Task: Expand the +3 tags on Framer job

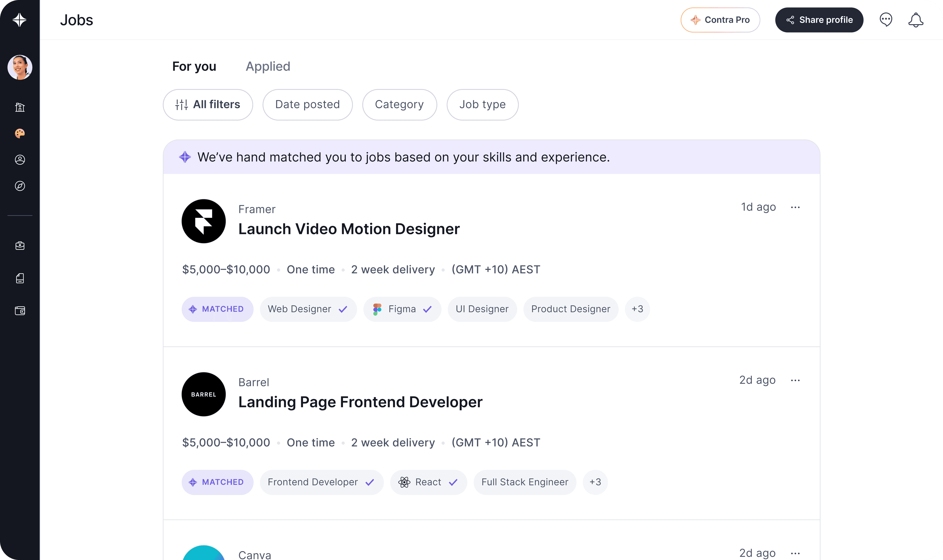Action: [637, 309]
